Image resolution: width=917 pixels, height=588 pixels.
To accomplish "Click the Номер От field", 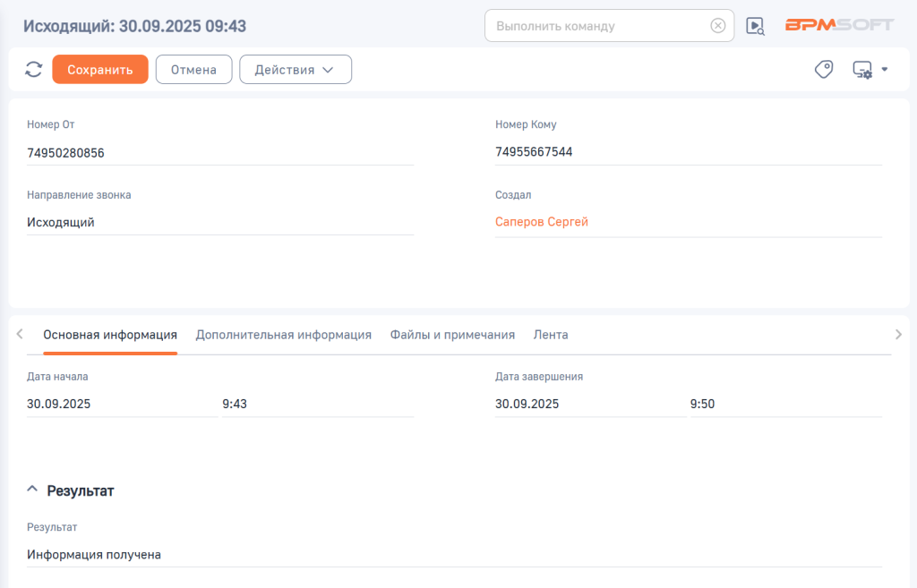I will 219,153.
